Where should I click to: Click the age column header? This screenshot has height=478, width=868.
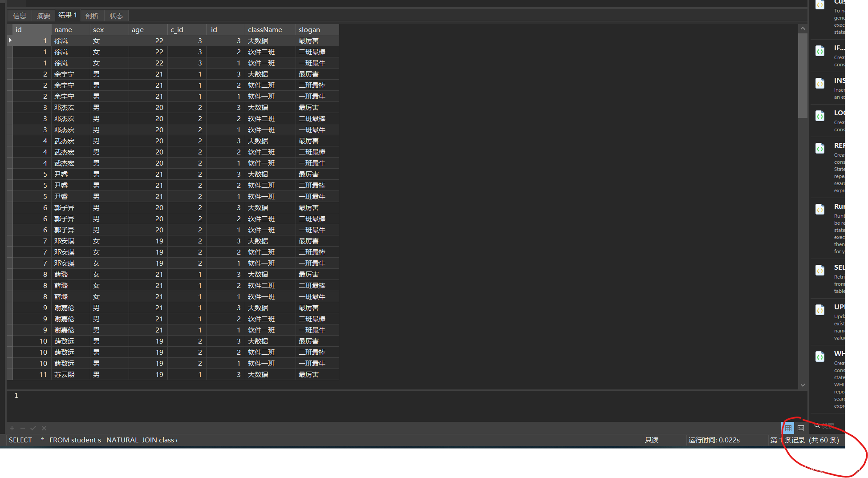click(148, 29)
